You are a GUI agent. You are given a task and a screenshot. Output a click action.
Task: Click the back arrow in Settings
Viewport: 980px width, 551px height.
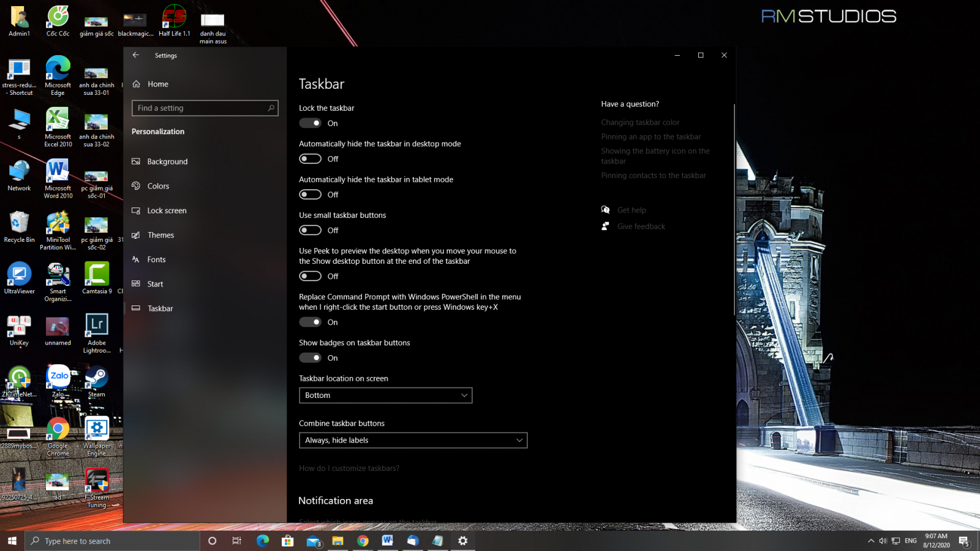point(136,55)
